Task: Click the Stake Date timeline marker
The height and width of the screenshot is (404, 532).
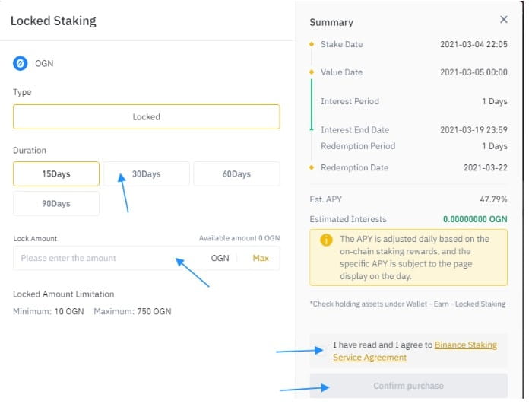Action: point(311,44)
